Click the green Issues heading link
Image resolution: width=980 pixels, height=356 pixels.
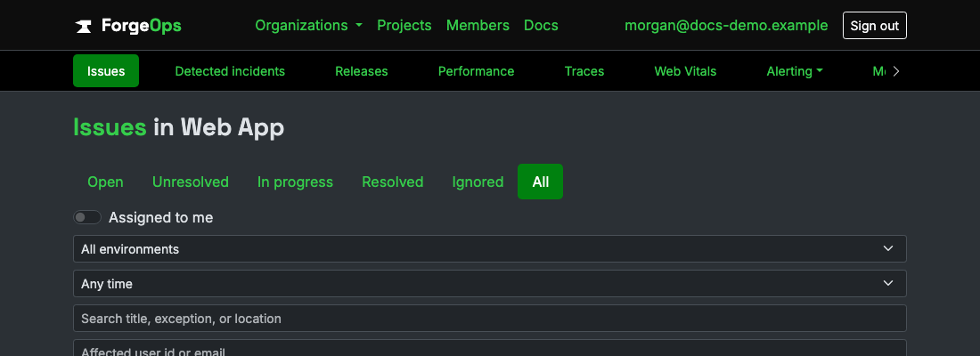(x=110, y=127)
